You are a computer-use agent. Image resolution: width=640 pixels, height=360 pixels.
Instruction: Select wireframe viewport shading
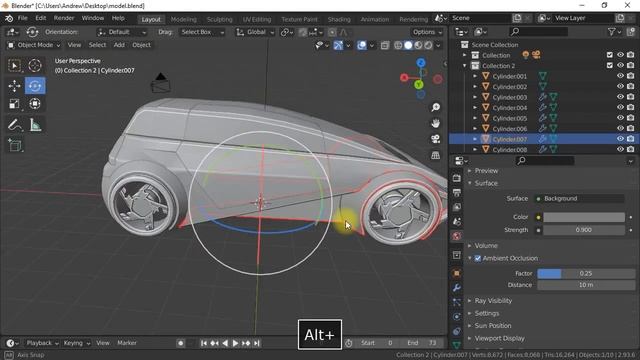(x=398, y=45)
